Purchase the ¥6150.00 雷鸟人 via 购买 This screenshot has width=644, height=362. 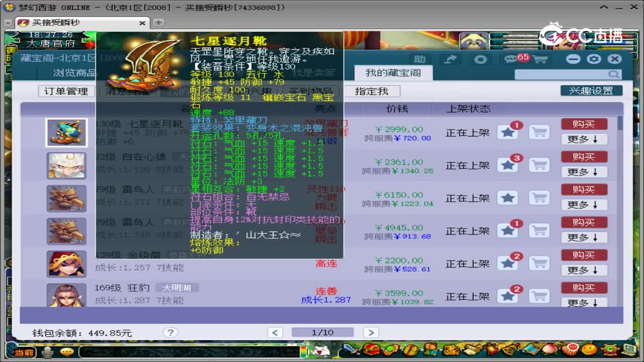pyautogui.click(x=584, y=190)
